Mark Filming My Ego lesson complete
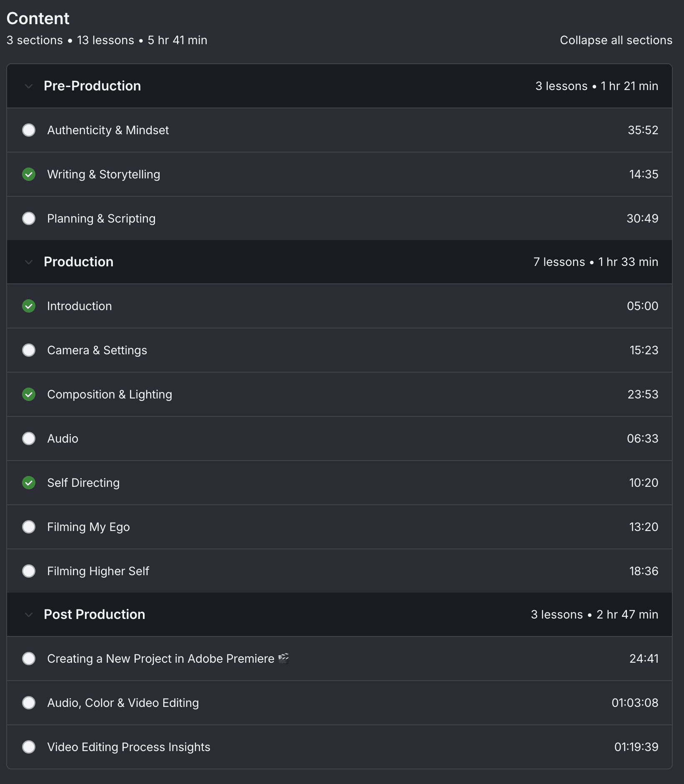This screenshot has width=684, height=784. coord(29,527)
